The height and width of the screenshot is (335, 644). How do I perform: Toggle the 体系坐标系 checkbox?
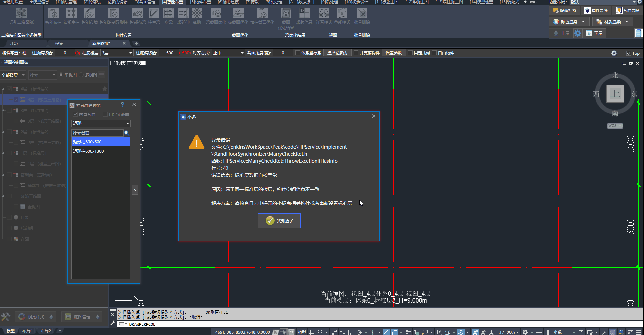pos(298,53)
